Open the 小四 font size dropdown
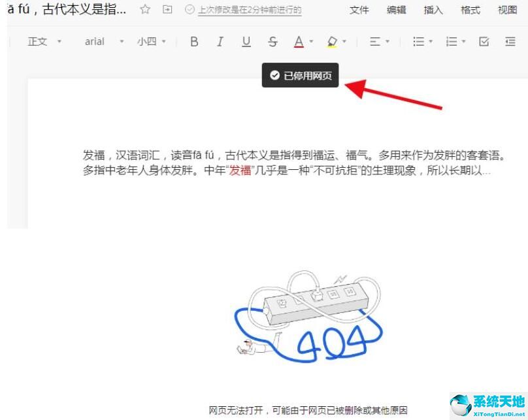This screenshot has height=420, width=528. [x=150, y=41]
